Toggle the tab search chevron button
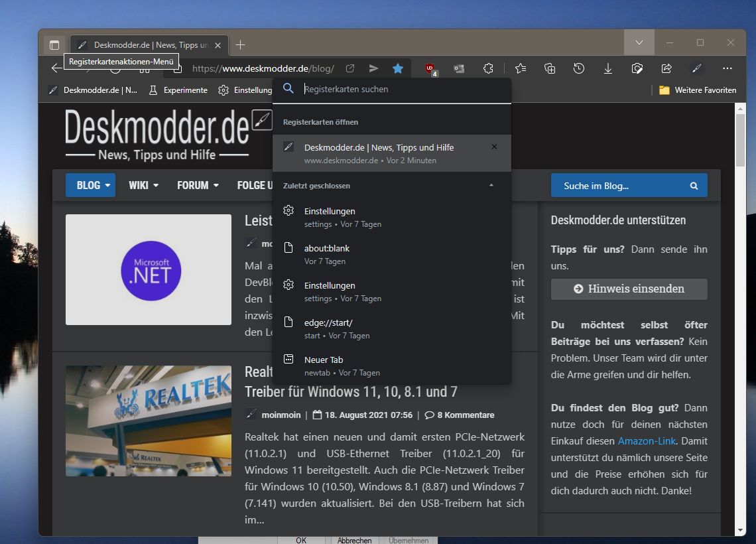 [x=639, y=42]
